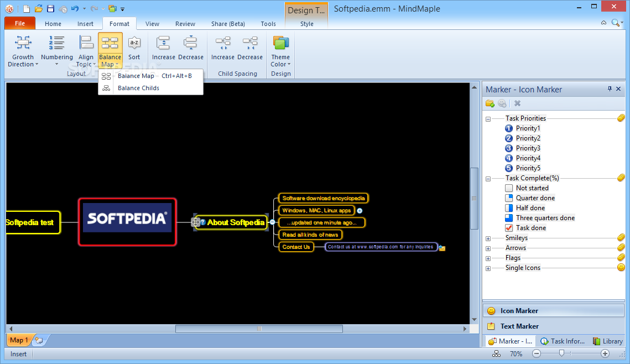Select the Half done marker
630x364 pixels.
click(x=509, y=208)
